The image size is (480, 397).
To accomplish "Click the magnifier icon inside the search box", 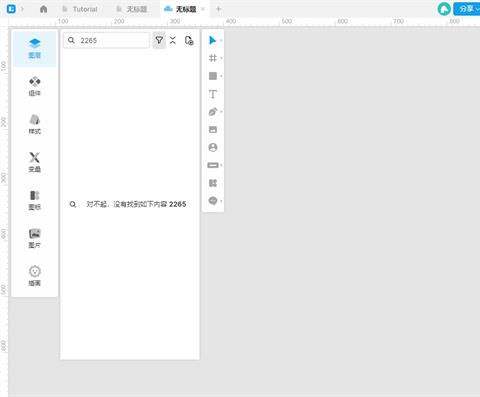I will click(x=71, y=40).
